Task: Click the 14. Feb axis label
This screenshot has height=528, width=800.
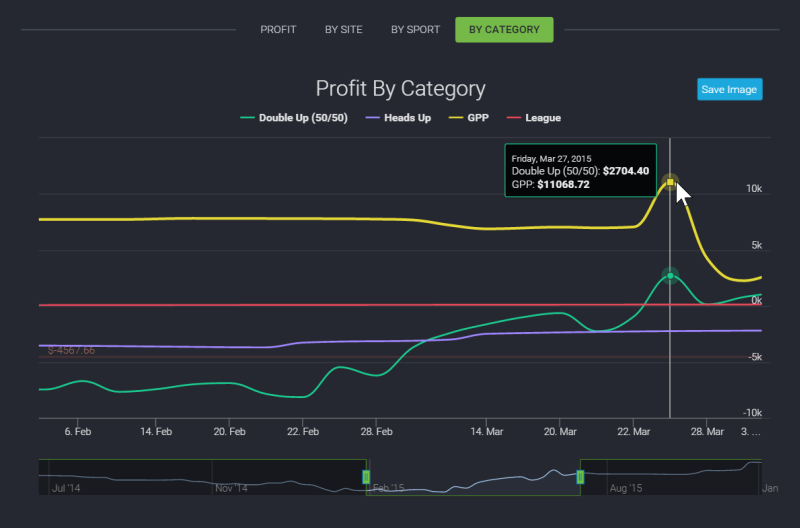Action: [156, 432]
